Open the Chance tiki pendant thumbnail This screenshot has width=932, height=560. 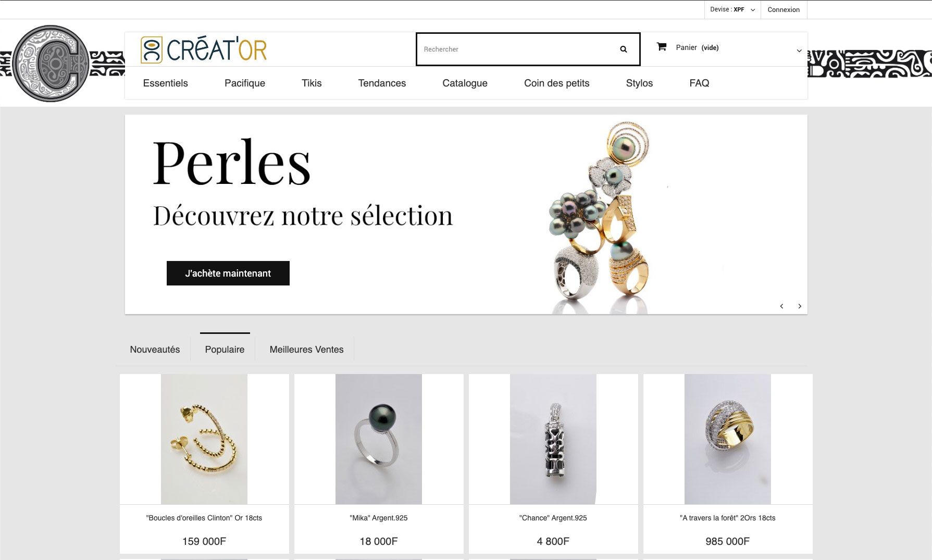click(553, 439)
